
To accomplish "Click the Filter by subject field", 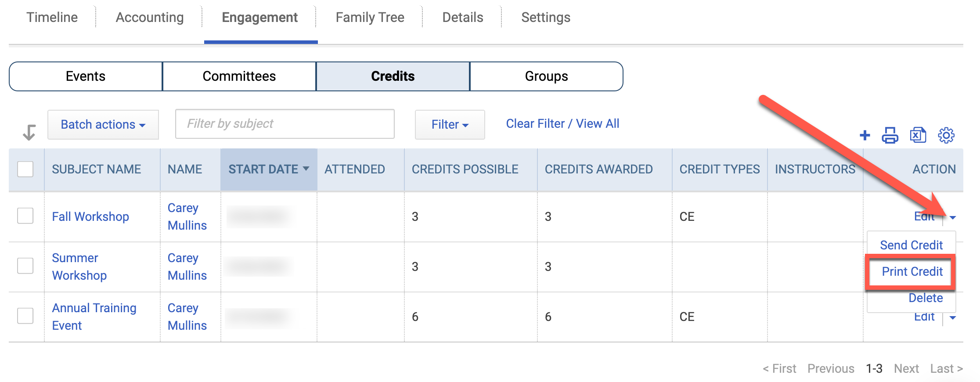I will pyautogui.click(x=285, y=124).
